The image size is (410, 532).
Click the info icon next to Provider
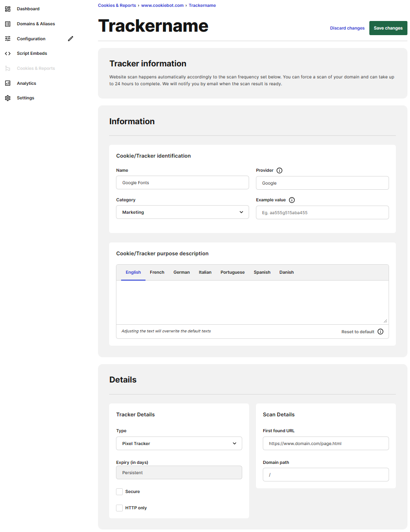pos(279,170)
